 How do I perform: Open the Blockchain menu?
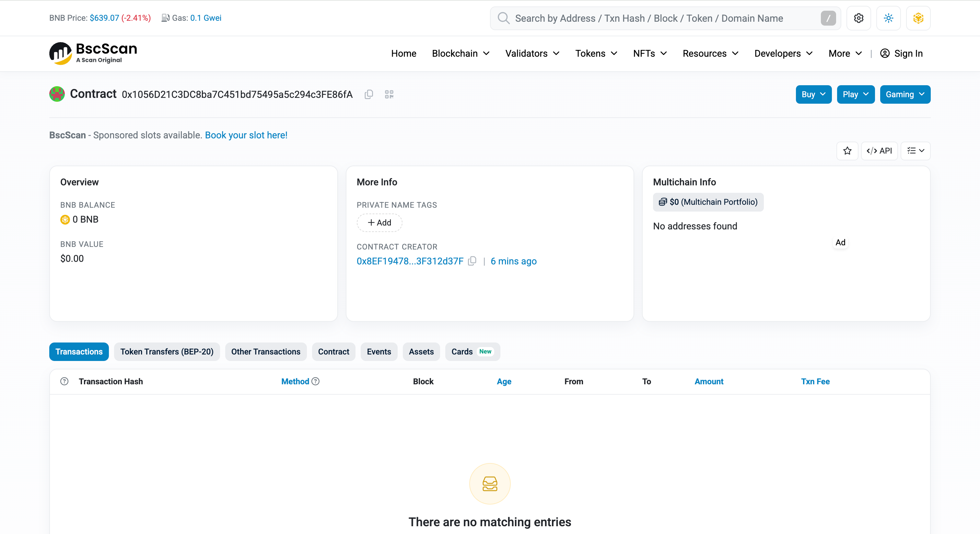[x=461, y=53]
